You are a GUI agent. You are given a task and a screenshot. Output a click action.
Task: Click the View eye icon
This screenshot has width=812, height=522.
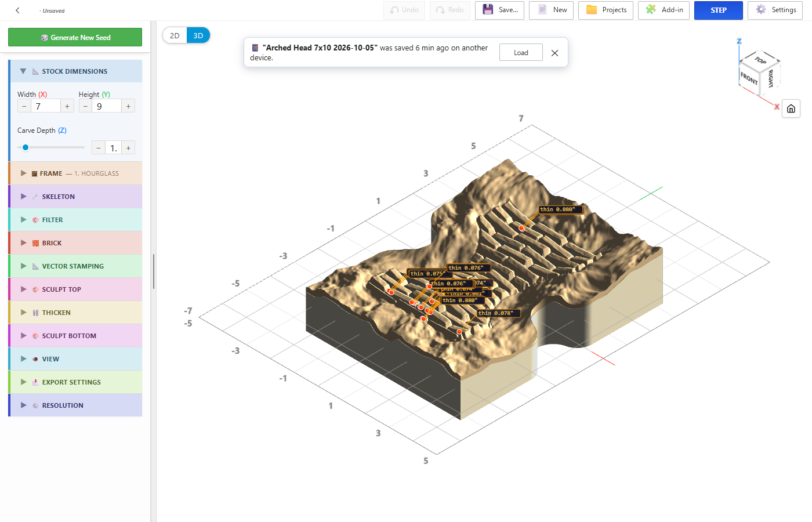(x=35, y=359)
